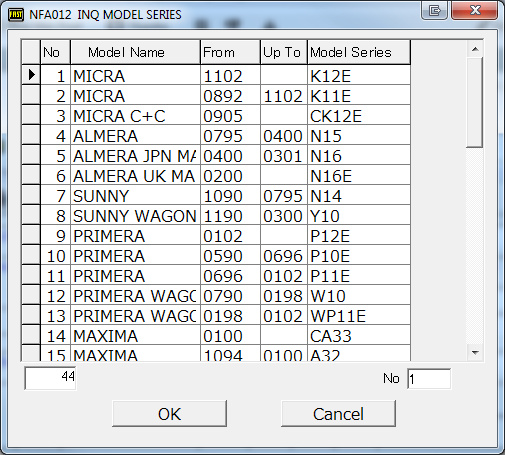Click the 'PRIMERA WAG' cell in row 13
Screen dimensions: 505x455
pyautogui.click(x=135, y=315)
